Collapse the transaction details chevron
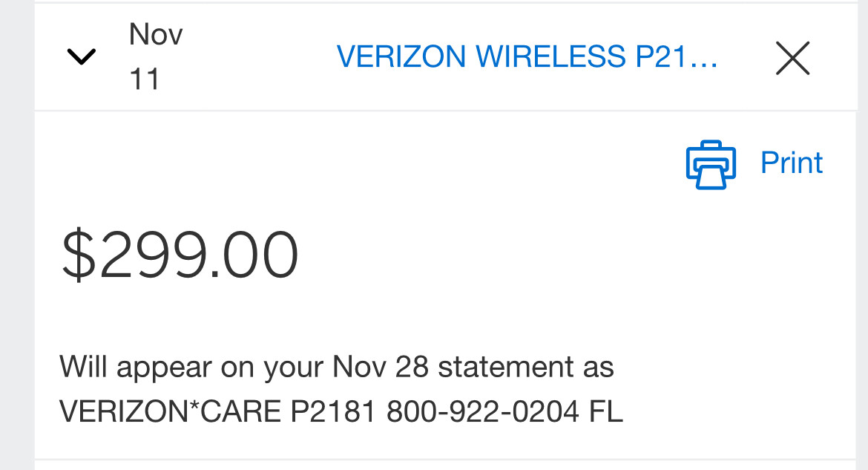Screen dimensions: 868x470 (81, 56)
